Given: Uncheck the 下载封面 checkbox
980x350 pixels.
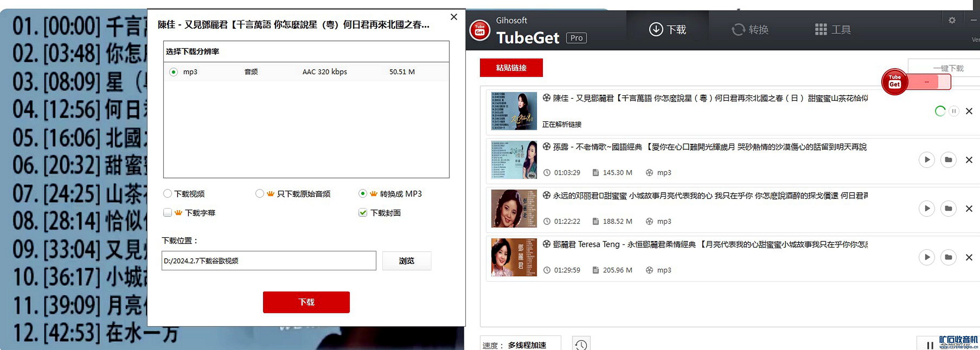Looking at the screenshot, I should tap(363, 212).
